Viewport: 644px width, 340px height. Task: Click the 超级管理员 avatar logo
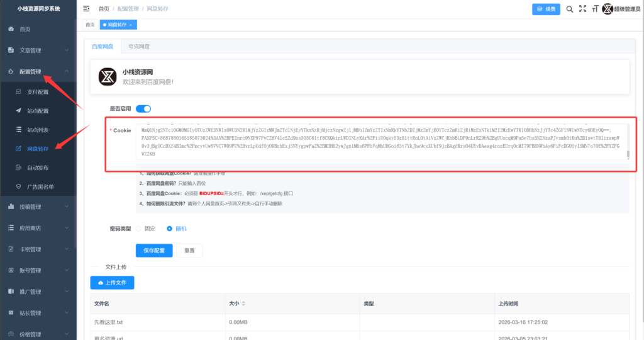[x=608, y=9]
